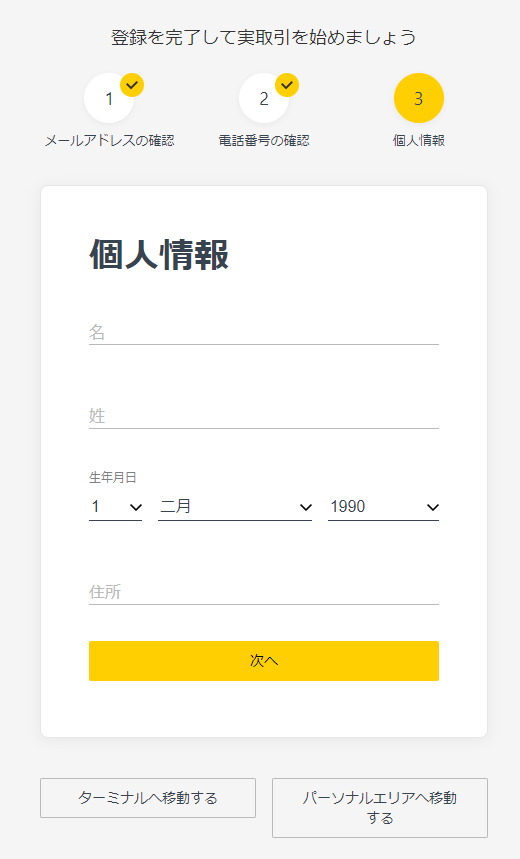Open the 1990 year dropdown
This screenshot has height=859, width=520.
[x=384, y=507]
